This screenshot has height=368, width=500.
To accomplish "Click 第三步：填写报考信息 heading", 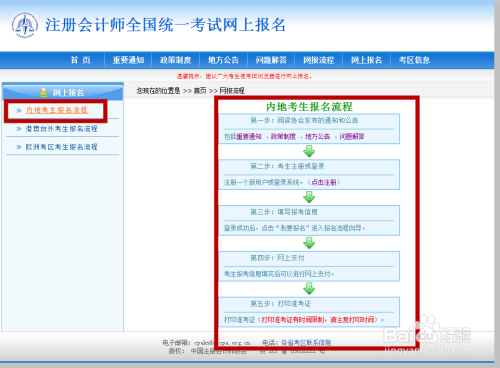I will (284, 212).
